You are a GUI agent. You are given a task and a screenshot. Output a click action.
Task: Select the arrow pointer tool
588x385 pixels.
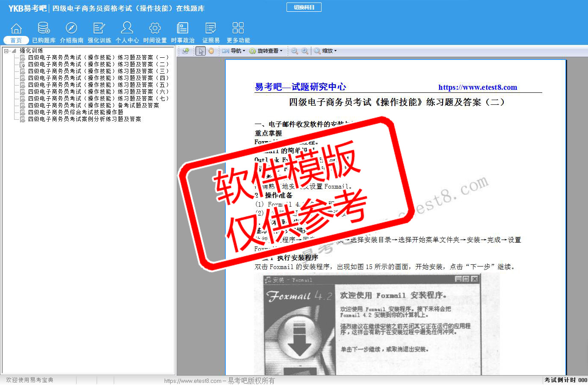(x=201, y=51)
